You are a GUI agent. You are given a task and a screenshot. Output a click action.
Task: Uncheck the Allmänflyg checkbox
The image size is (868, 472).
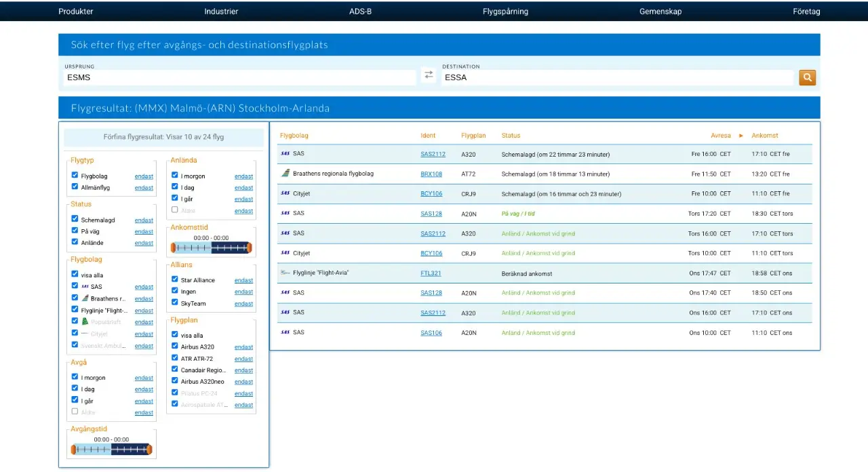(75, 186)
